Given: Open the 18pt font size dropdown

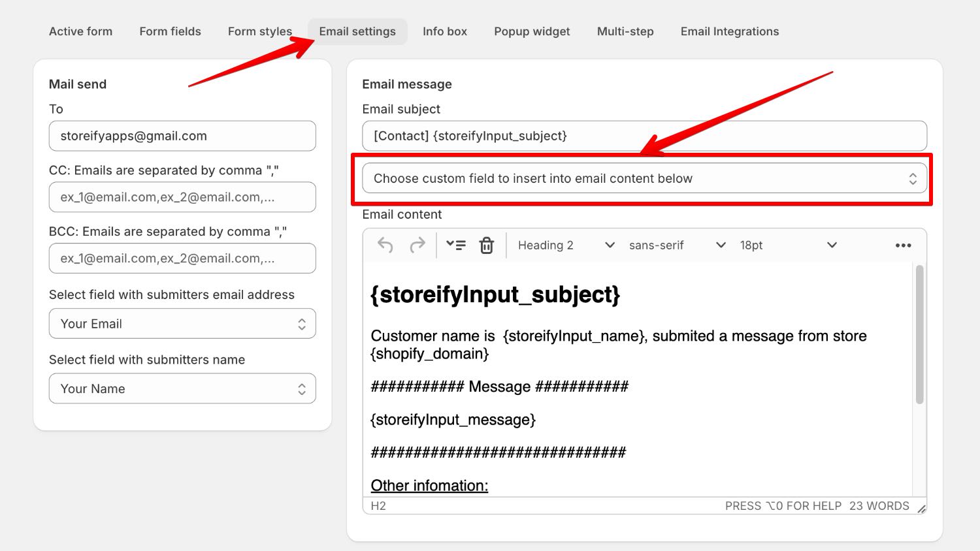Looking at the screenshot, I should coord(787,245).
